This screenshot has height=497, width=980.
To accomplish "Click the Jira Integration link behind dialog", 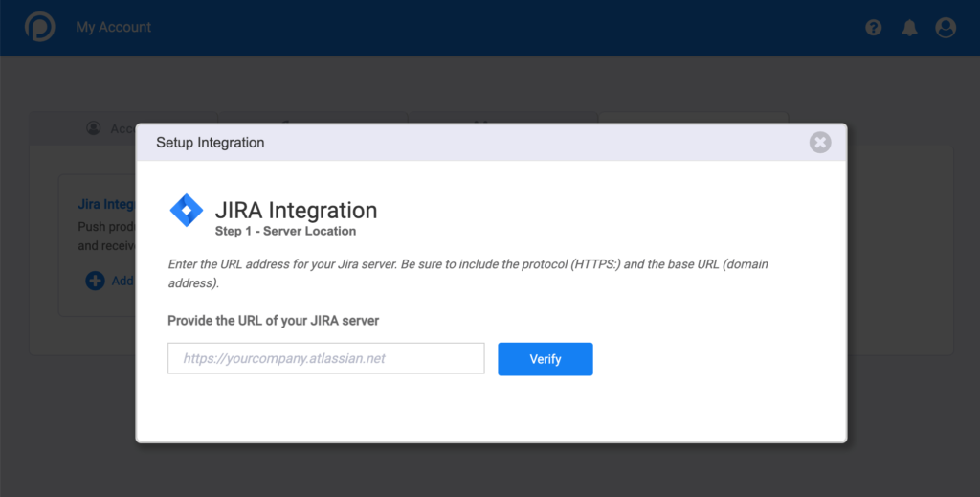I will point(106,204).
